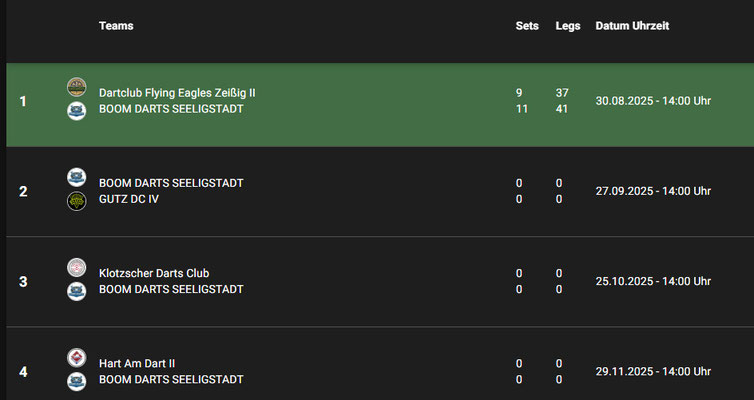
Task: Click BOOM DARTS logo in match 1
Action: (x=77, y=110)
